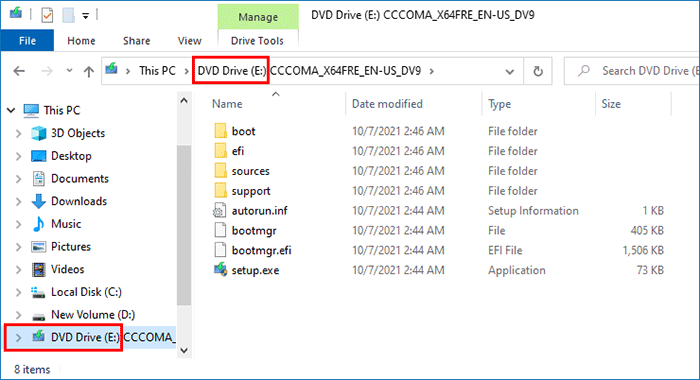Sort by the Name column header
The width and height of the screenshot is (700, 380).
(x=227, y=104)
